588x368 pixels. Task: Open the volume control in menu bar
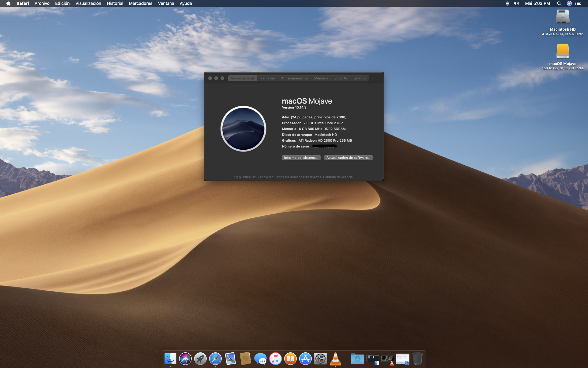[x=516, y=3]
